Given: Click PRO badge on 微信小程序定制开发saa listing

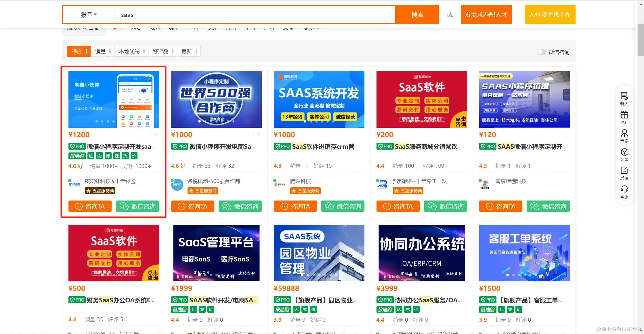Looking at the screenshot, I should tap(77, 146).
